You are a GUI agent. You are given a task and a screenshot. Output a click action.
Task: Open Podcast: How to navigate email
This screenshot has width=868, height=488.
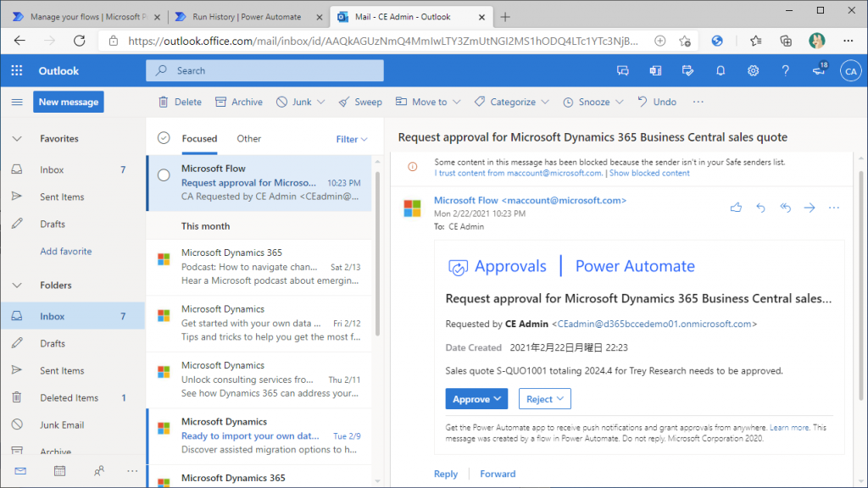click(x=259, y=267)
